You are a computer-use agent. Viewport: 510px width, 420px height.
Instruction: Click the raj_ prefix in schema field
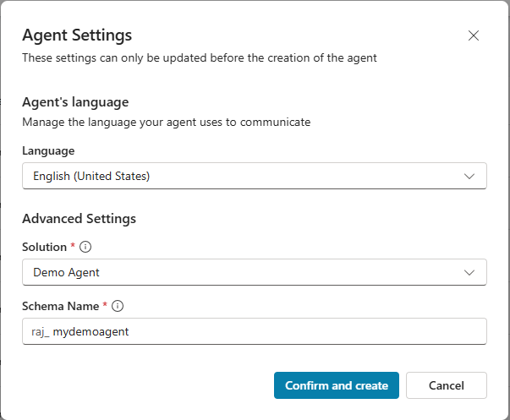41,332
